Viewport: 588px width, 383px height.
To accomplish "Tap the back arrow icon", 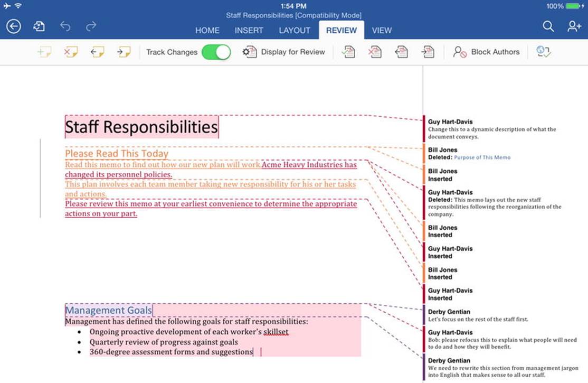I will (x=14, y=26).
